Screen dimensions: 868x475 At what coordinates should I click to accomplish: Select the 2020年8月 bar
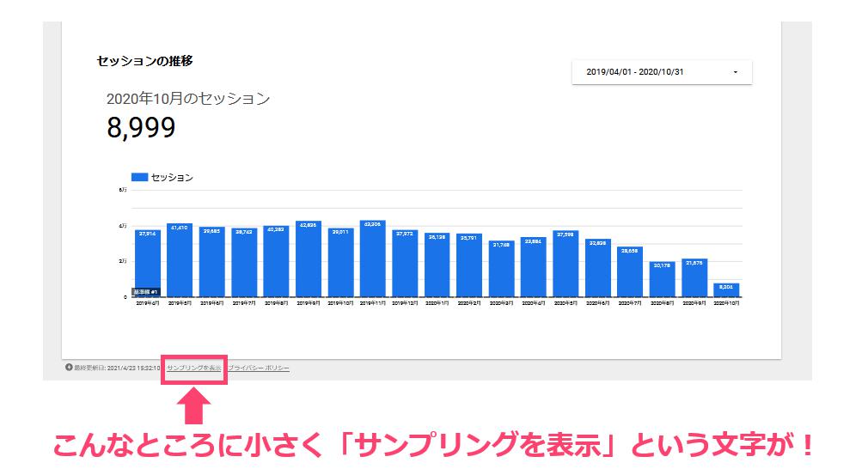662,279
